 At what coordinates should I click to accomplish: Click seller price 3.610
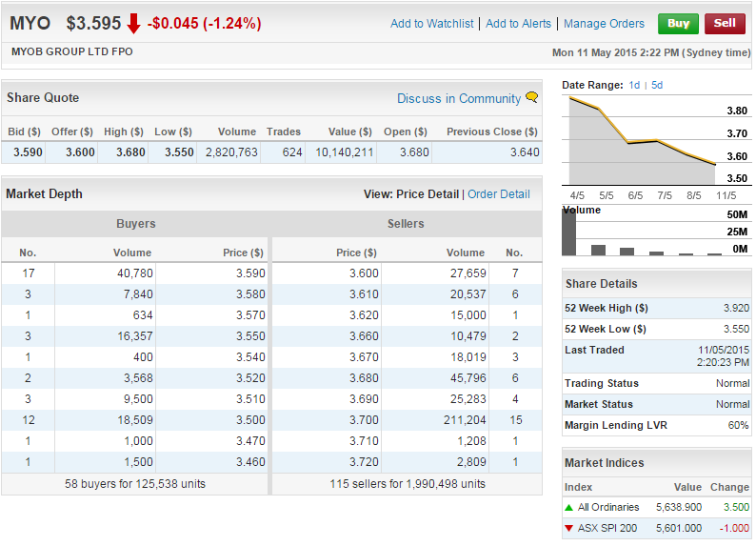[364, 294]
